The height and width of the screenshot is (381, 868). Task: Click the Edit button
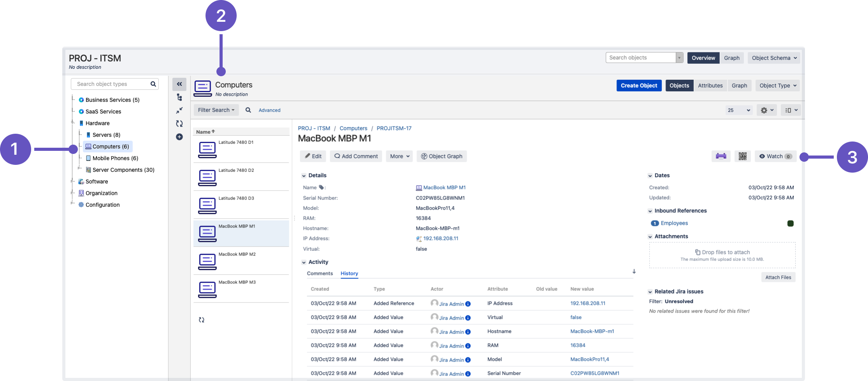pyautogui.click(x=313, y=156)
